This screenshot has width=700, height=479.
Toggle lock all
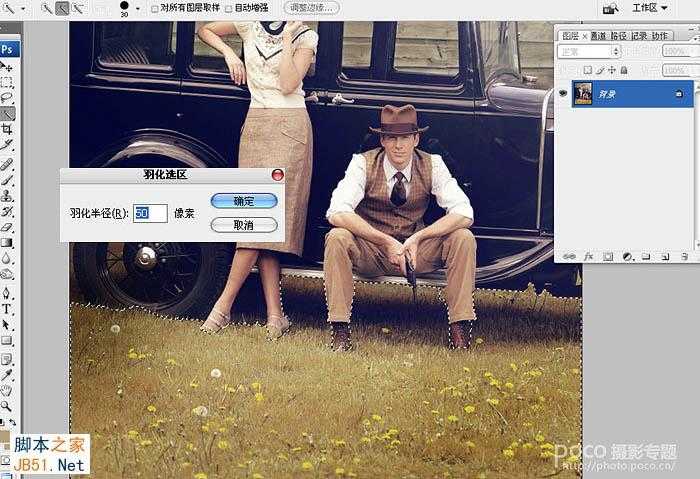[x=624, y=70]
